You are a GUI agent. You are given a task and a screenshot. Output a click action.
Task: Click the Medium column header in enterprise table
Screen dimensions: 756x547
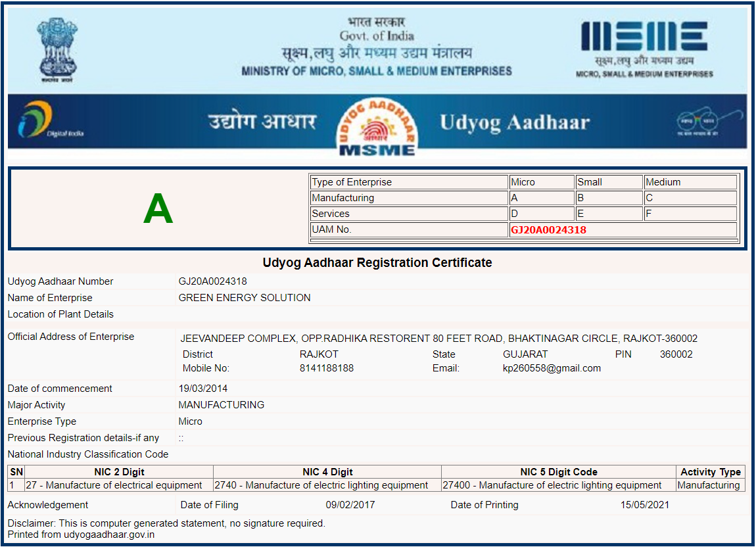690,182
